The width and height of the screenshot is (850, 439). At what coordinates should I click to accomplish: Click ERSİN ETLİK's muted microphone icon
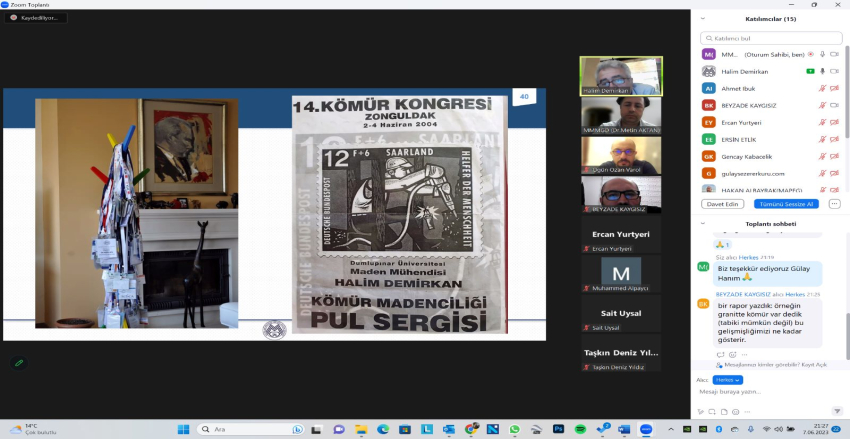(822, 139)
